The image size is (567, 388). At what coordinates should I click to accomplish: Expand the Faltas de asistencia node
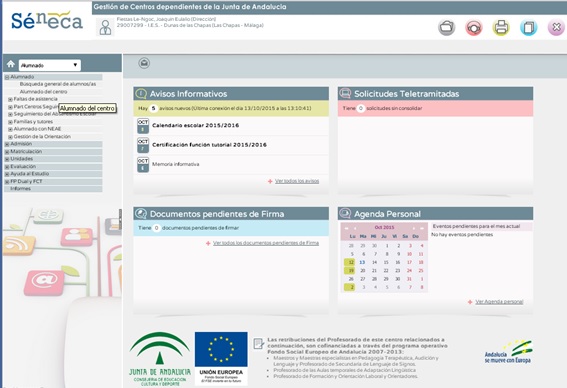[10, 99]
